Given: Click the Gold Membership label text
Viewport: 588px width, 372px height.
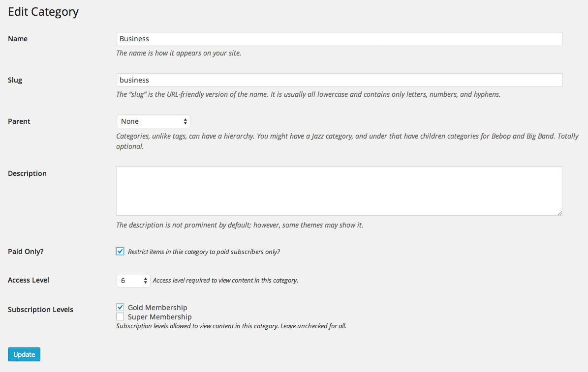Looking at the screenshot, I should coord(157,308).
